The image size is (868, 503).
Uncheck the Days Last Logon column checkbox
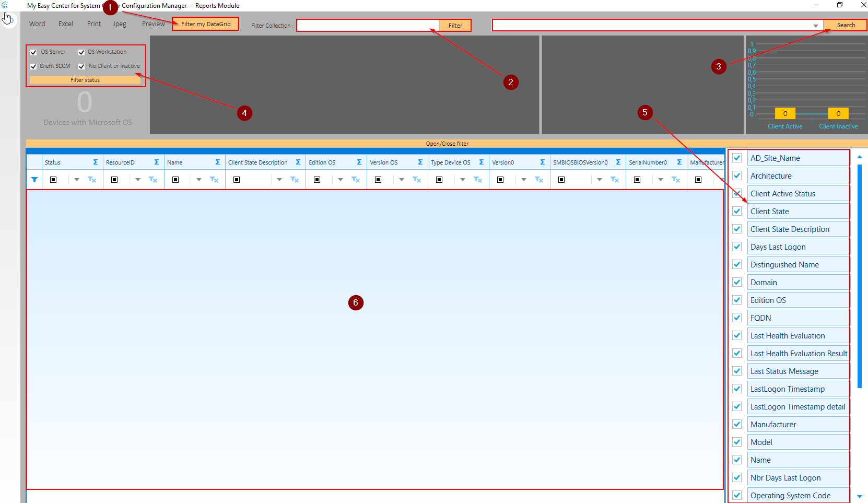[737, 247]
